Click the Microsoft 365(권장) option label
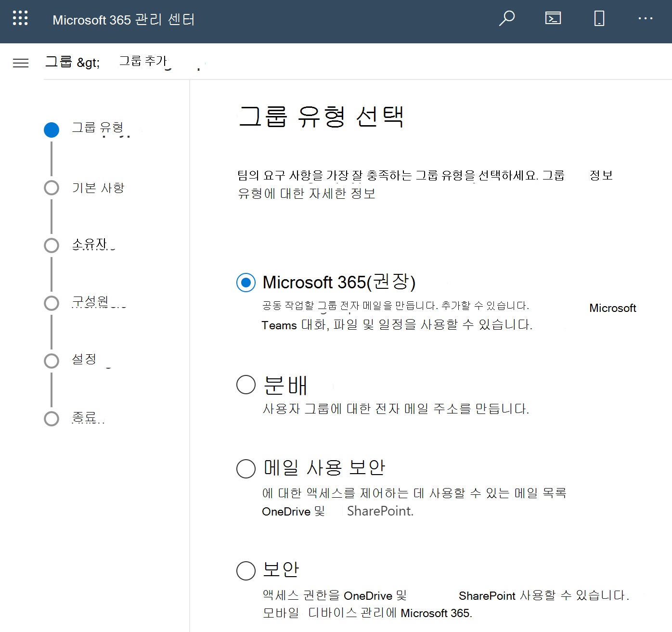672x632 pixels. pos(339,282)
